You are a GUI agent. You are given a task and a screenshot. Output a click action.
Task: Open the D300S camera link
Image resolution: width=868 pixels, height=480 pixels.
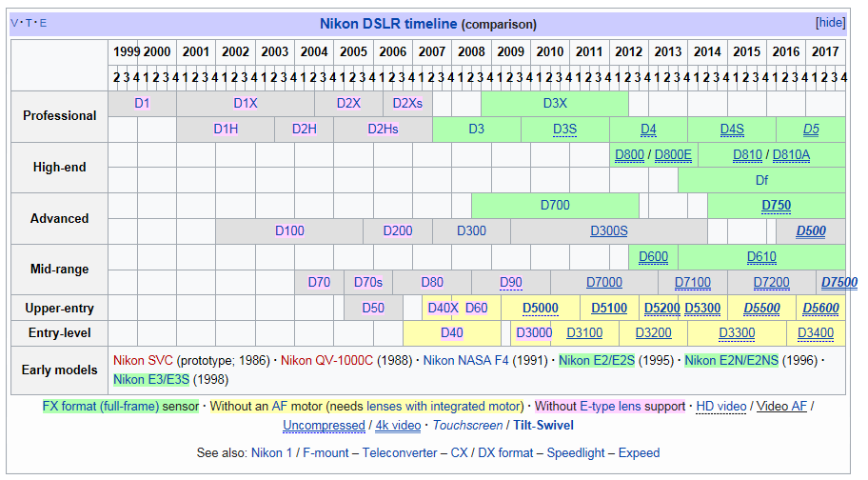coord(609,230)
